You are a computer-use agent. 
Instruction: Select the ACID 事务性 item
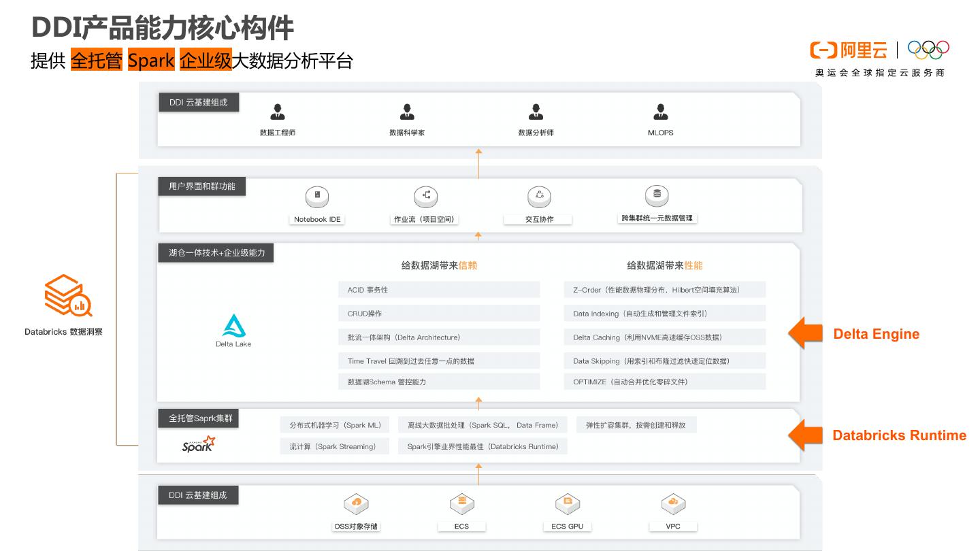[438, 290]
